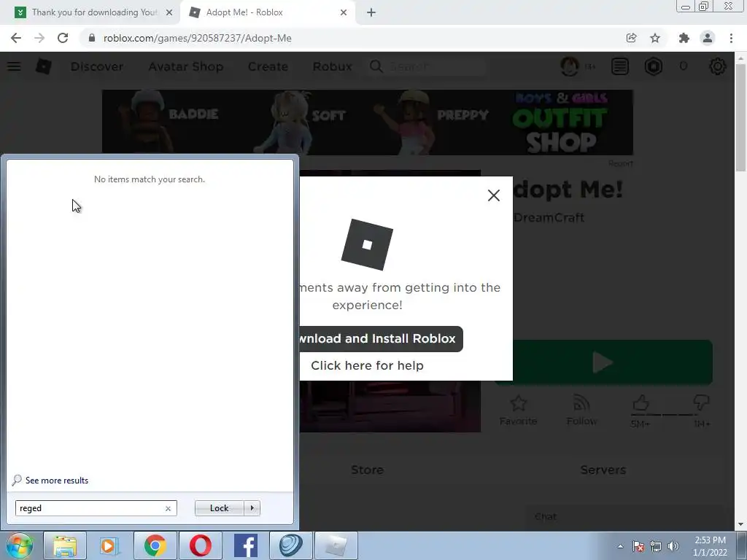Open a new browser tab

[371, 12]
